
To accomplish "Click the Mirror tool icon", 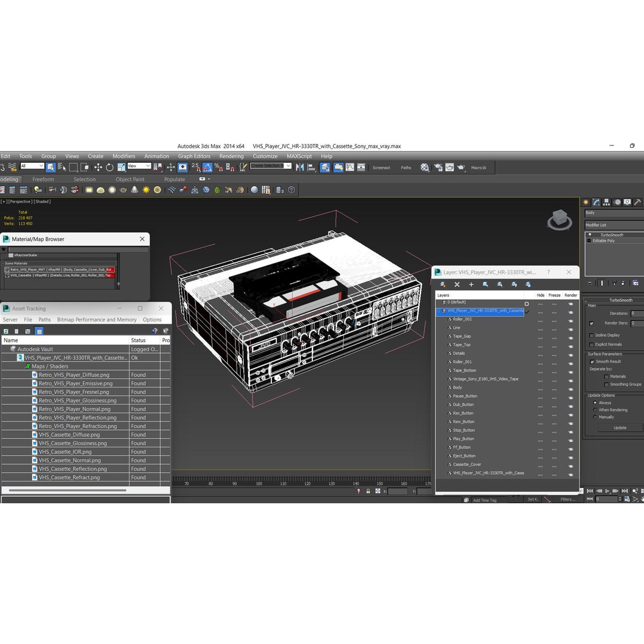I will pos(300,167).
